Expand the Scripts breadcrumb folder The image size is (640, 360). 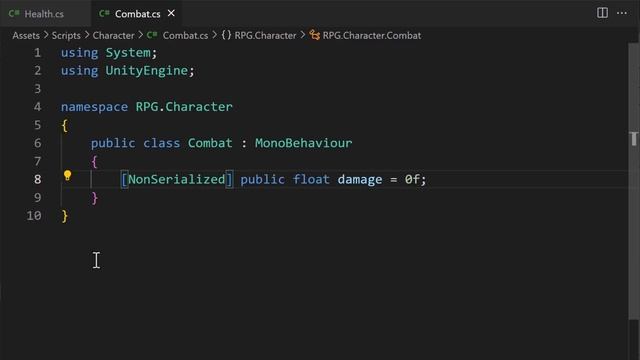[66, 36]
